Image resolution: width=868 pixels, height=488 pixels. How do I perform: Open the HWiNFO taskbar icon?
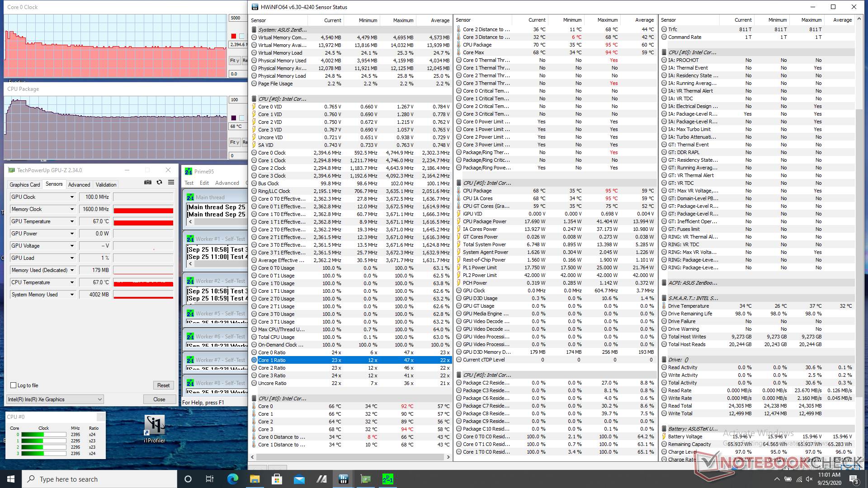pos(344,479)
